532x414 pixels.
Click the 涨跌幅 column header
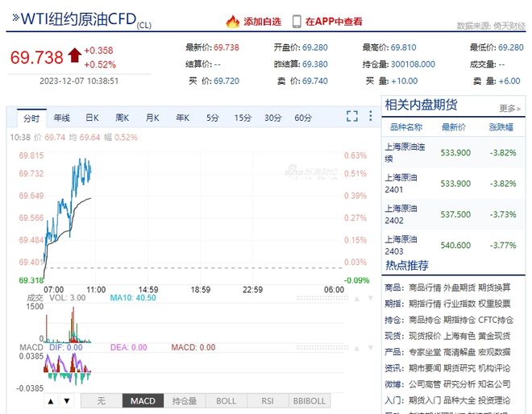501,127
